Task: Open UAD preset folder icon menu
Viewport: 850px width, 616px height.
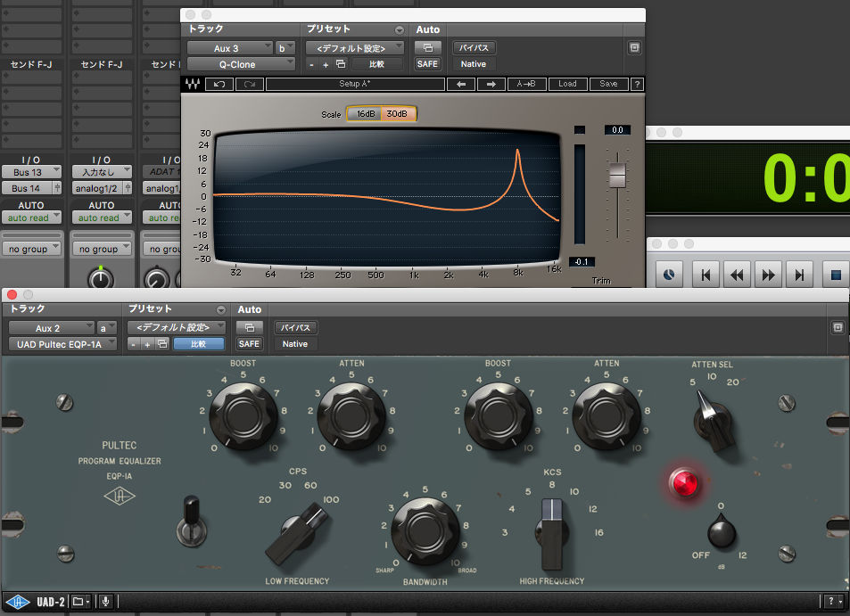Action: [81, 602]
